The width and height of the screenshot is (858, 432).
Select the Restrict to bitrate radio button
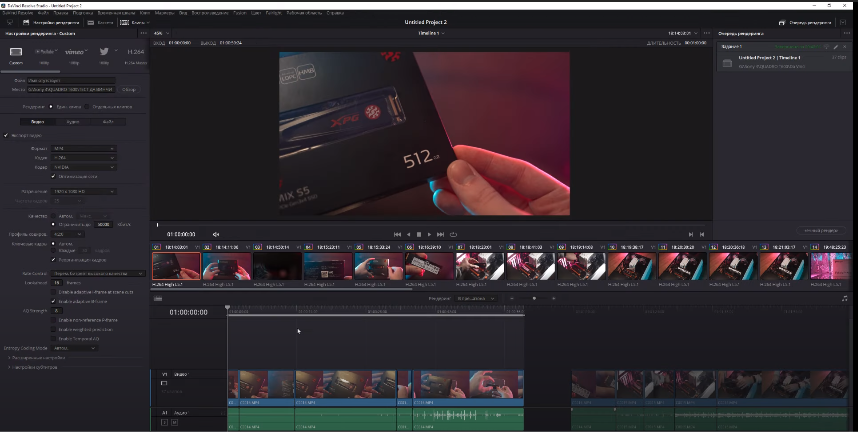(x=53, y=224)
